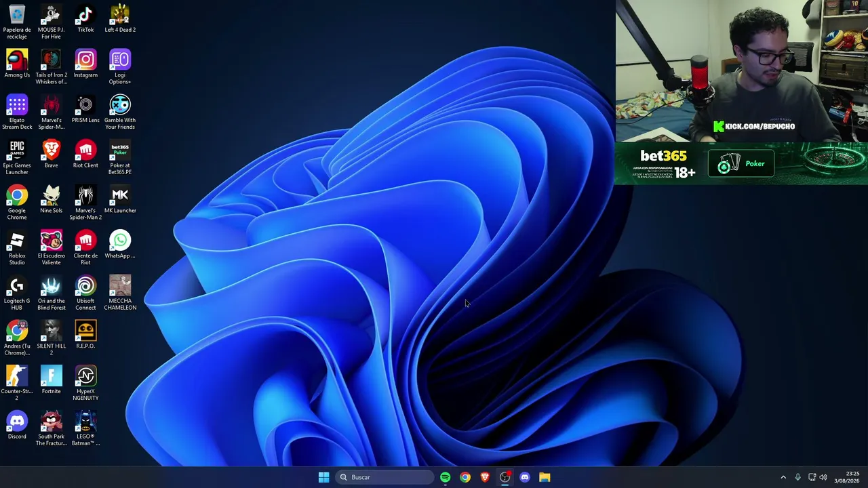
Task: Switch to OBS Studio in taskbar
Action: point(505,477)
